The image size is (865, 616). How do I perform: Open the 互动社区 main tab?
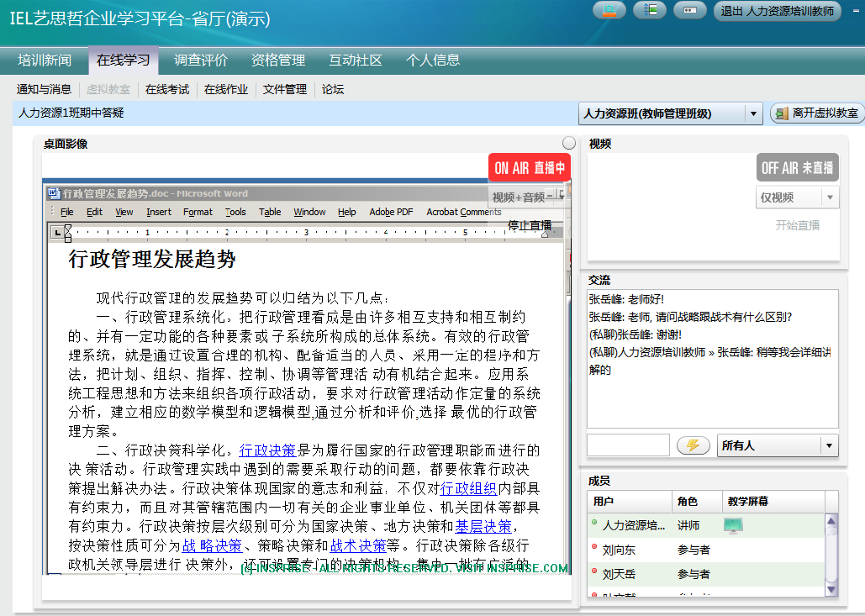356,61
